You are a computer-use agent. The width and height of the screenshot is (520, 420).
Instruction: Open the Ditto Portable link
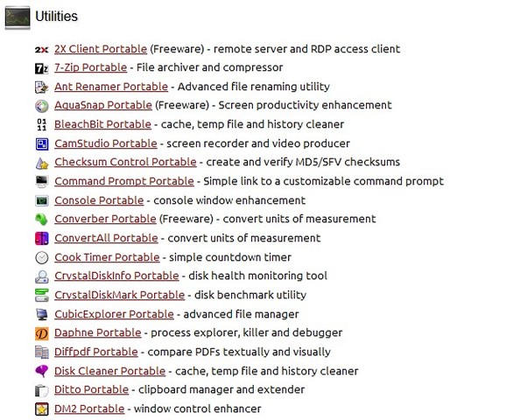92,389
